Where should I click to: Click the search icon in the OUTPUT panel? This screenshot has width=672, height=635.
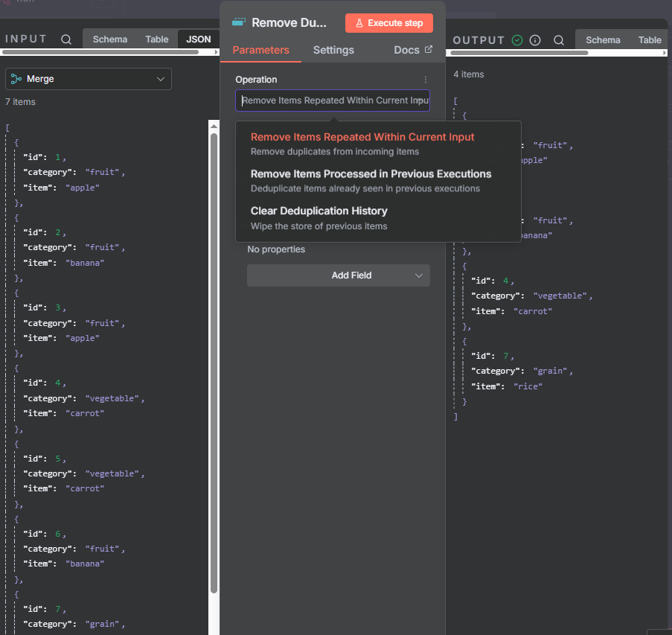click(559, 40)
